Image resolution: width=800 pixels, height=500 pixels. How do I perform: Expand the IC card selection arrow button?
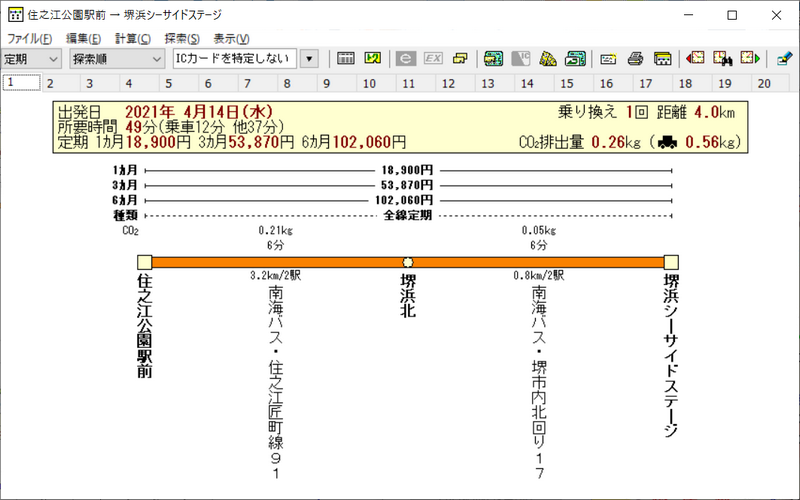309,59
